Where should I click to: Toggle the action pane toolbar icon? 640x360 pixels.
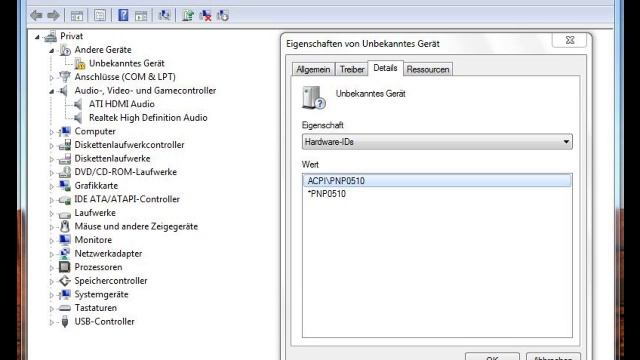[x=141, y=16]
